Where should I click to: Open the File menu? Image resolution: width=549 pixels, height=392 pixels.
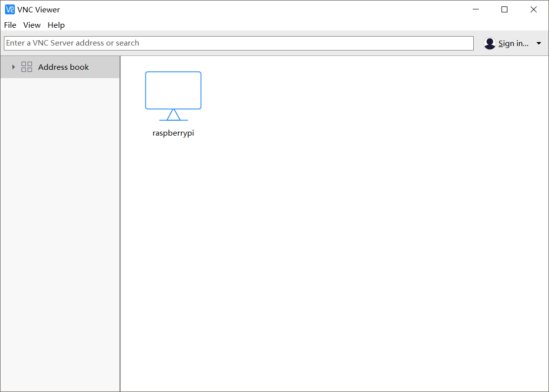[x=10, y=25]
